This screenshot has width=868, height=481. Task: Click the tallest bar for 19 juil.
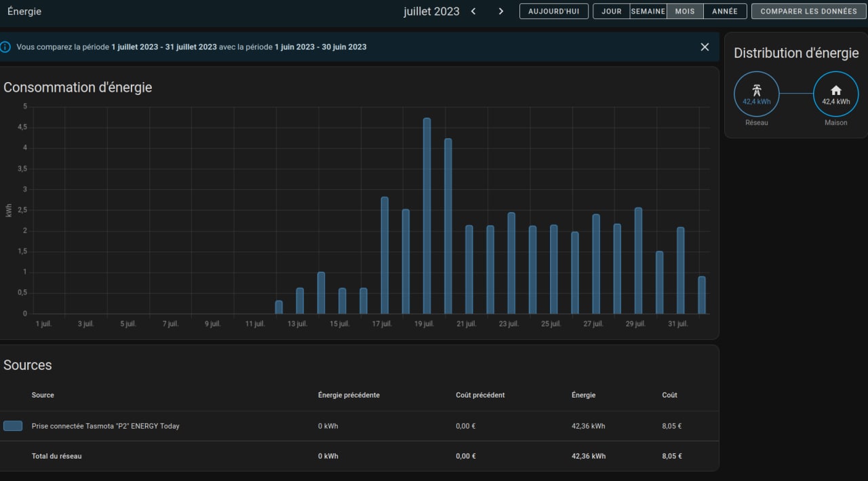[x=427, y=216]
